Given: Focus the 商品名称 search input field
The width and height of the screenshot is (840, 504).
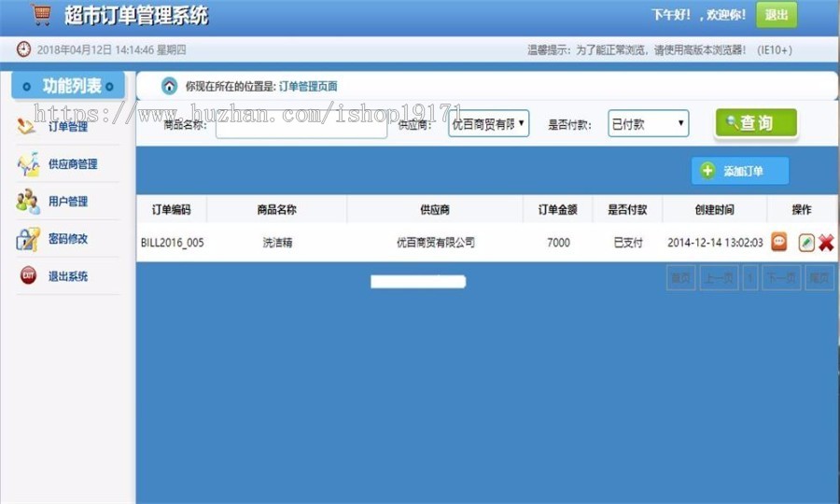Looking at the screenshot, I should point(301,126).
